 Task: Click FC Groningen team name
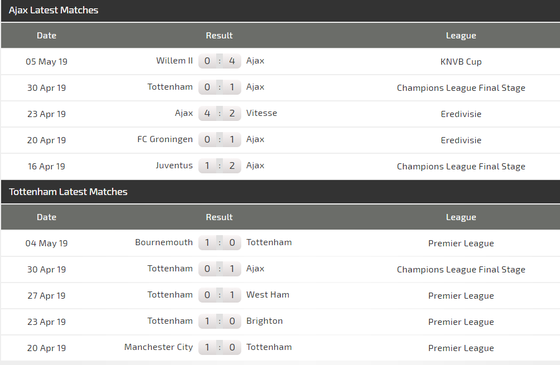[165, 139]
